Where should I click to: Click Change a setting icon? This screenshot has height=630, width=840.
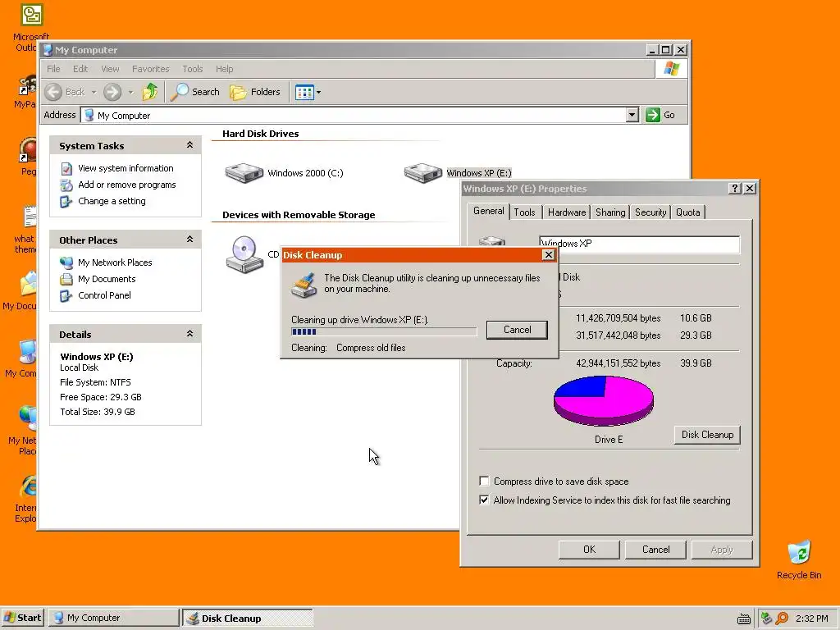point(66,202)
